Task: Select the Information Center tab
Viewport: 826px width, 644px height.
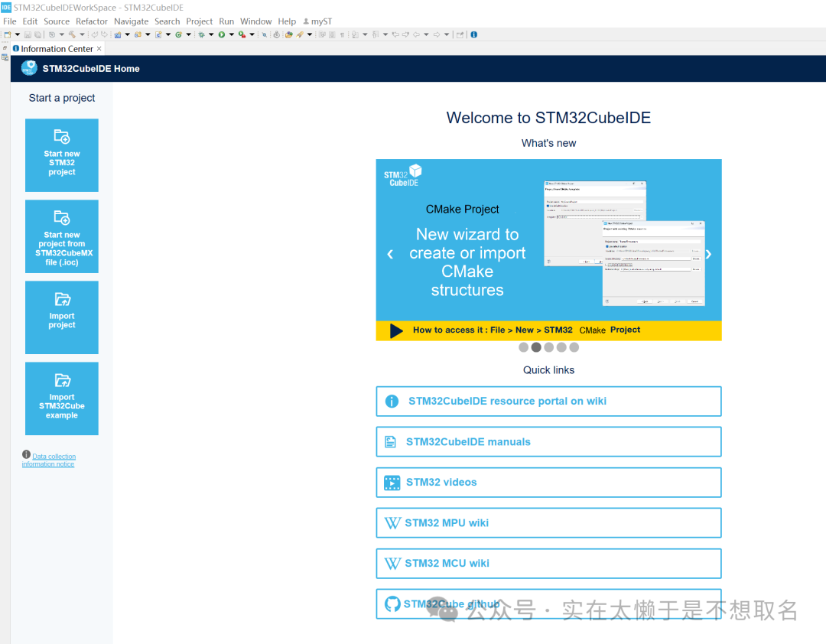Action: [x=57, y=48]
